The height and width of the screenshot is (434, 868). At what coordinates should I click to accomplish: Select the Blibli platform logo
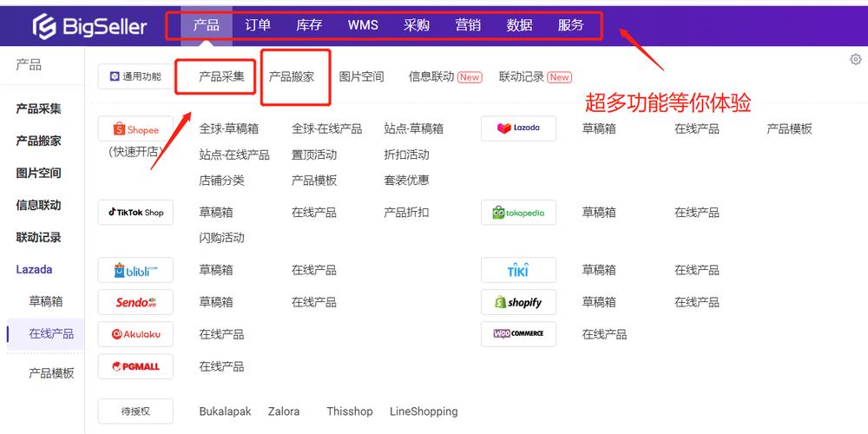pos(135,270)
